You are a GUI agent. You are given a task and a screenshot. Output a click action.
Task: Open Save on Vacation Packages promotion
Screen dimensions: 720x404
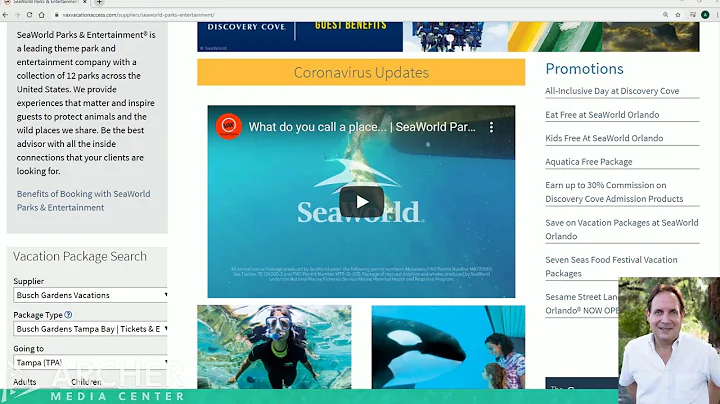click(622, 229)
